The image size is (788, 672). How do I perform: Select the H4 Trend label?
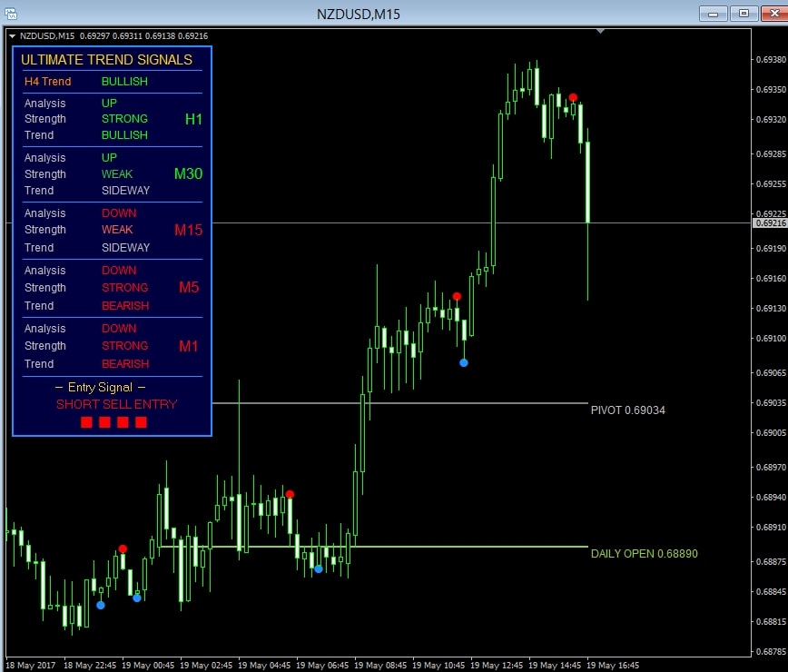tap(48, 82)
